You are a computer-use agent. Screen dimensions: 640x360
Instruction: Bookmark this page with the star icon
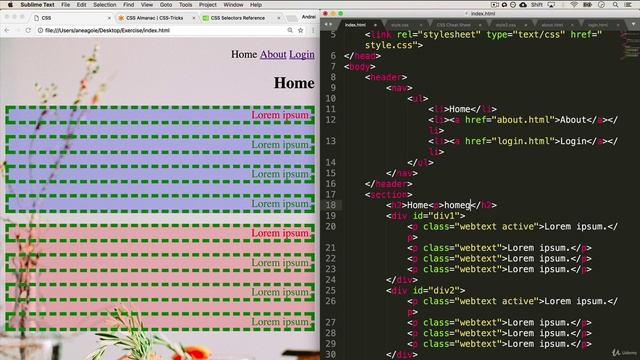tap(301, 30)
